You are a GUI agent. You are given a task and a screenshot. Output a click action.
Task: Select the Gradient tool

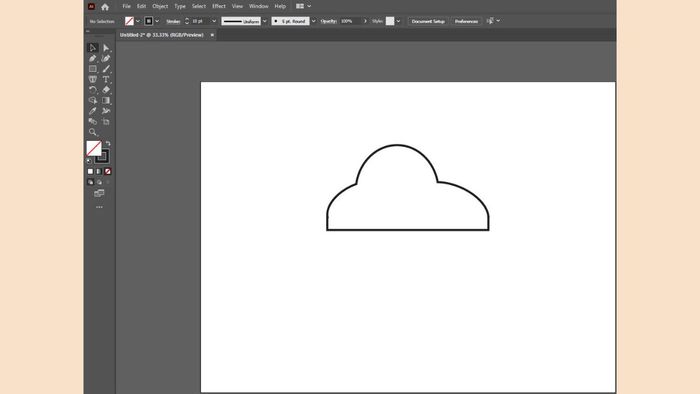coord(106,100)
